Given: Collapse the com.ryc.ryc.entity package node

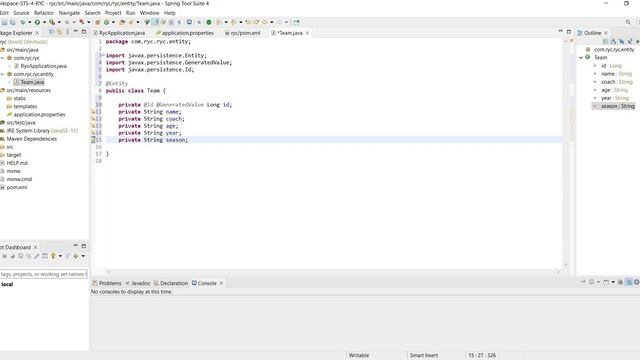Looking at the screenshot, I should click(x=2, y=74).
